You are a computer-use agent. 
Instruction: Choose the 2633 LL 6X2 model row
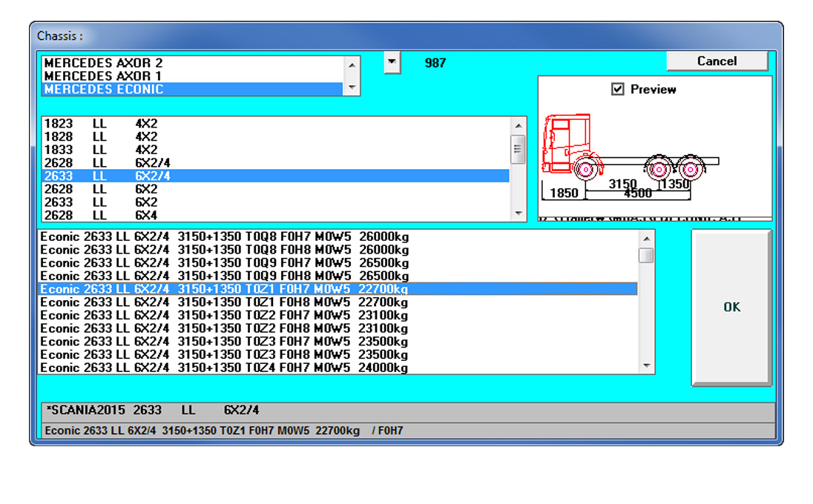[275, 202]
